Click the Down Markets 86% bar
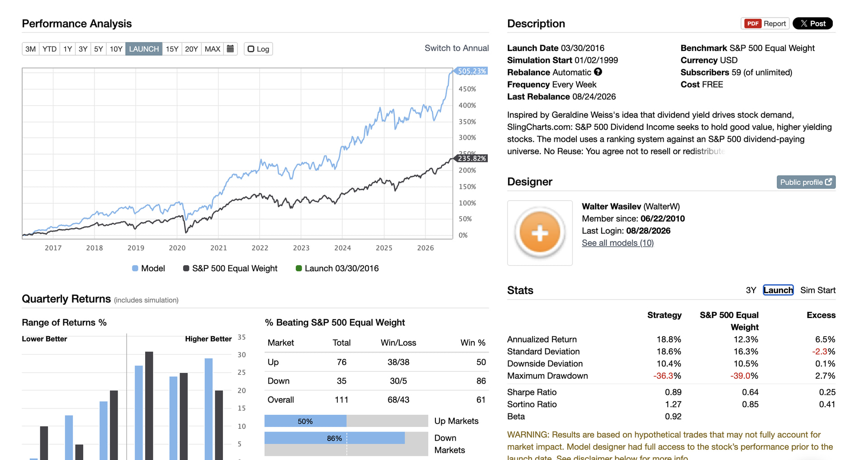The image size is (868, 460). tap(335, 438)
